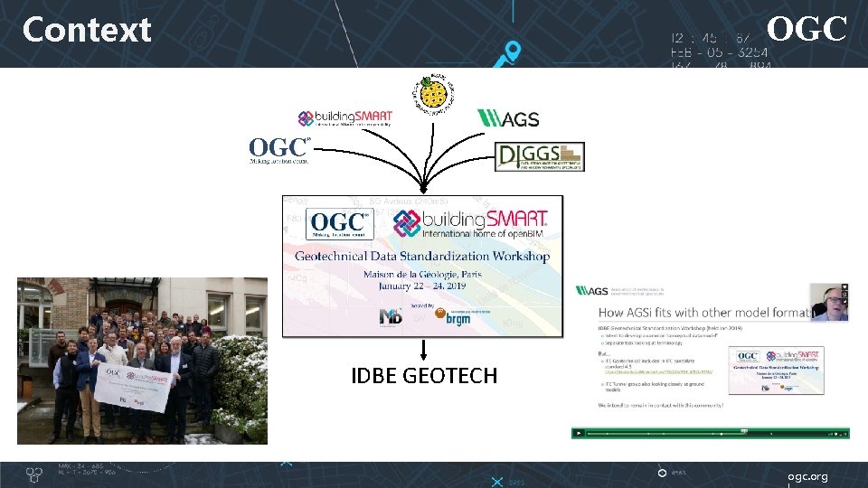Click 'January 22 – 24, 2019' date text
868x488 pixels.
coord(422,286)
